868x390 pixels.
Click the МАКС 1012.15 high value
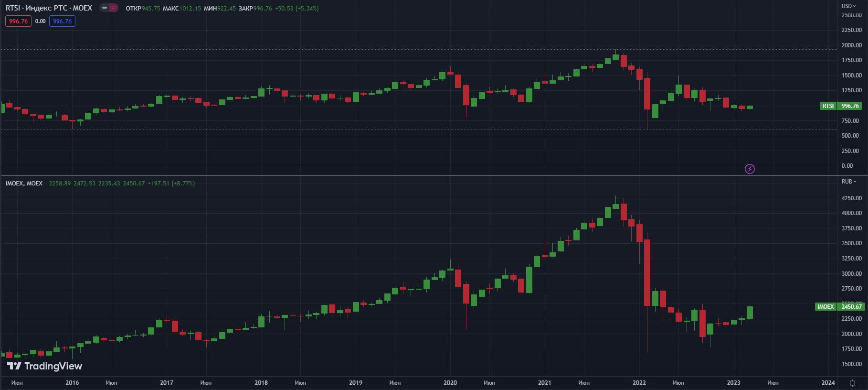tap(182, 9)
